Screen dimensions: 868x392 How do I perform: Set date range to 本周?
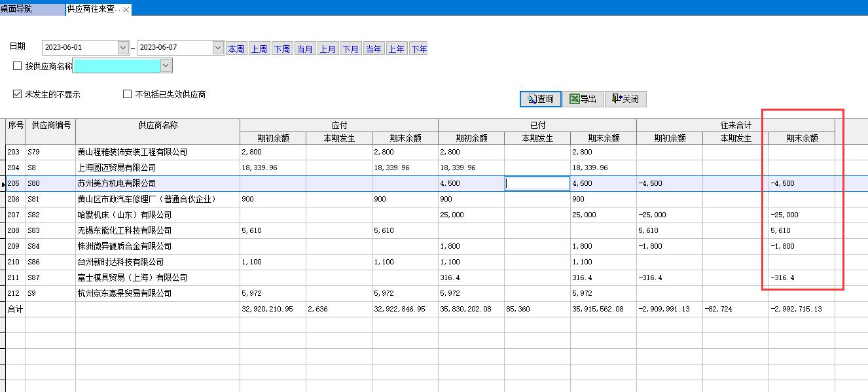point(236,49)
